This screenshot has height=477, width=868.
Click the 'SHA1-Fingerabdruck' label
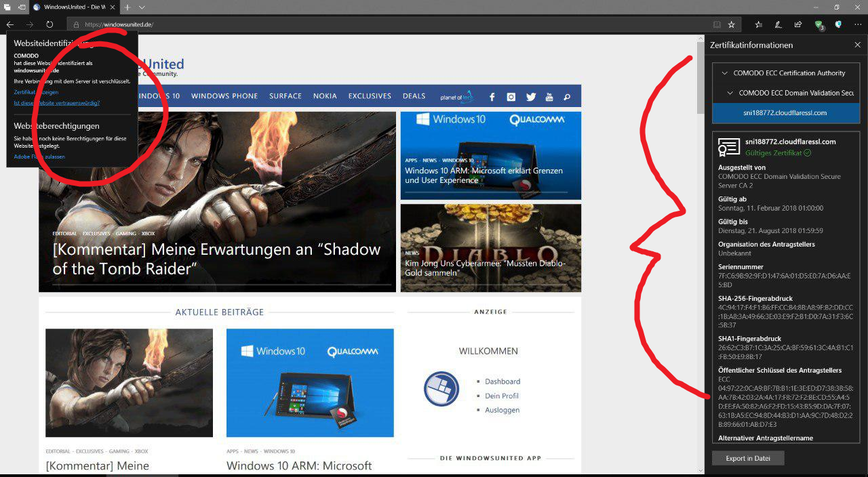749,339
